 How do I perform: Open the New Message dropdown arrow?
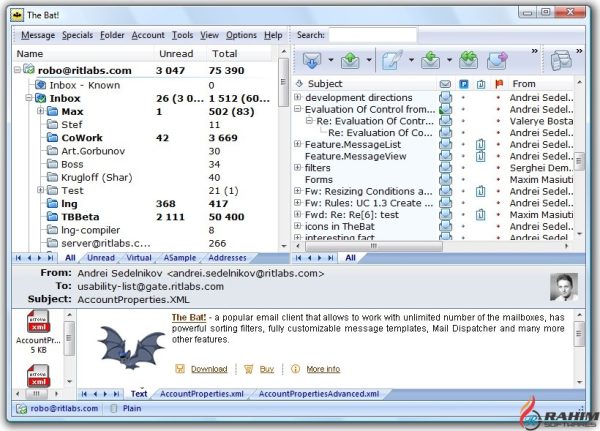pyautogui.click(x=411, y=60)
